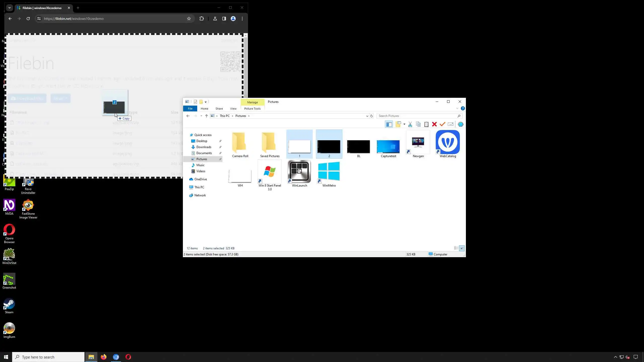Viewport: 644px width, 362px height.
Task: Open the Picture Tools tab
Action: coord(252,109)
